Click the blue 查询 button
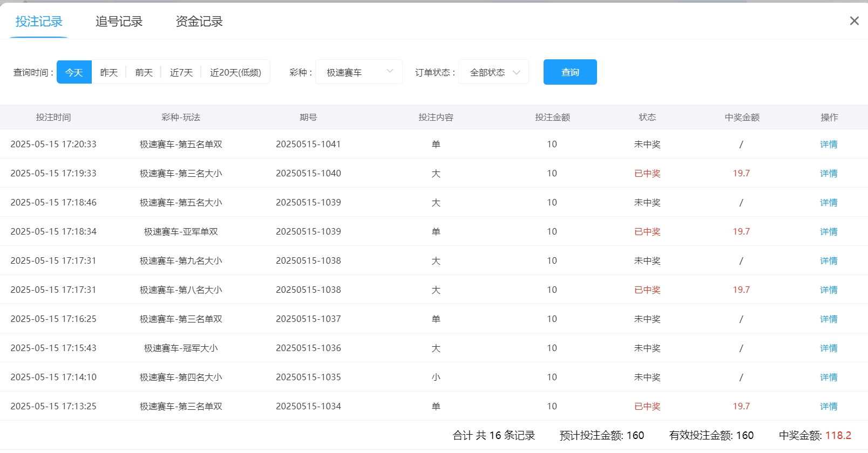Image resolution: width=868 pixels, height=453 pixels. 570,72
